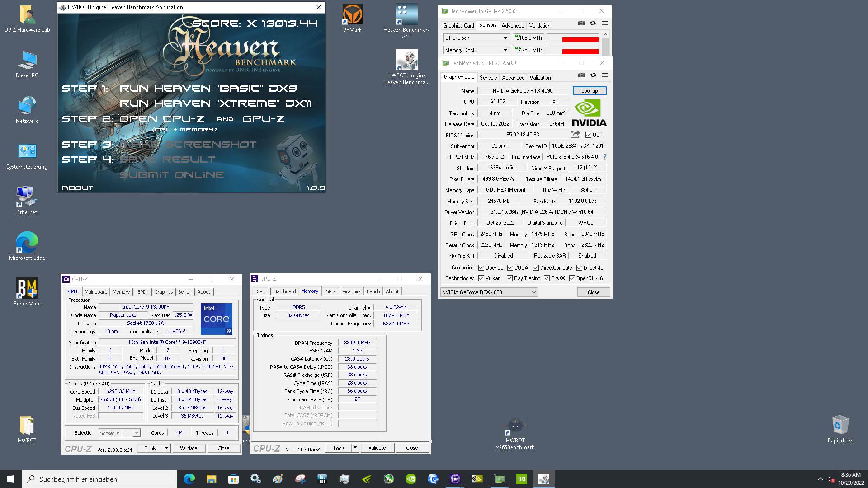Viewport: 868px width, 488px height.
Task: Launch BenchMate from the desktop
Action: click(x=27, y=292)
